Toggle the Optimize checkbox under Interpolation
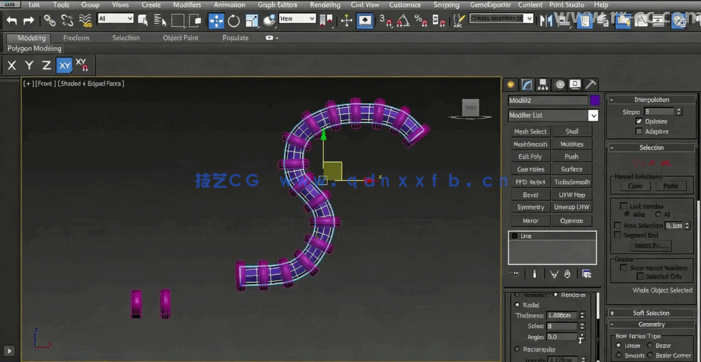This screenshot has height=362, width=701. [639, 122]
